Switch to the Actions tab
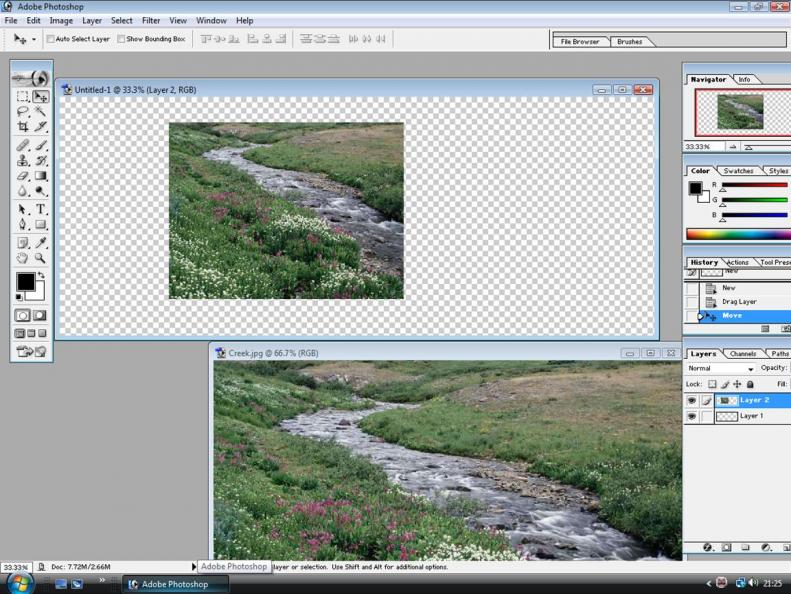The image size is (791, 594). tap(738, 262)
